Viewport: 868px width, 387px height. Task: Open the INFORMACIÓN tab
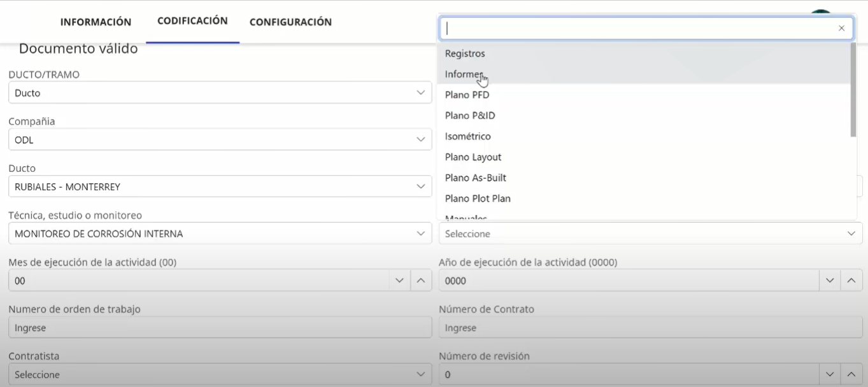(96, 22)
